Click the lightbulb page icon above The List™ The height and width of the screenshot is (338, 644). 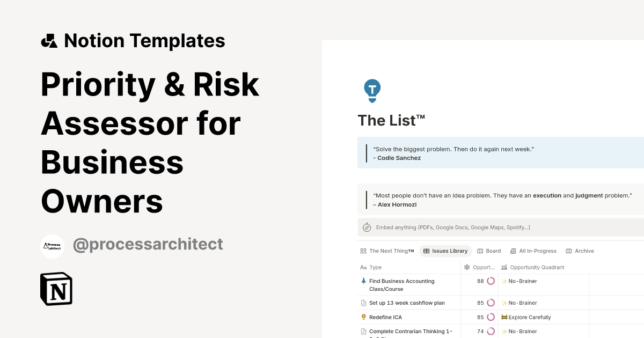[x=372, y=90]
